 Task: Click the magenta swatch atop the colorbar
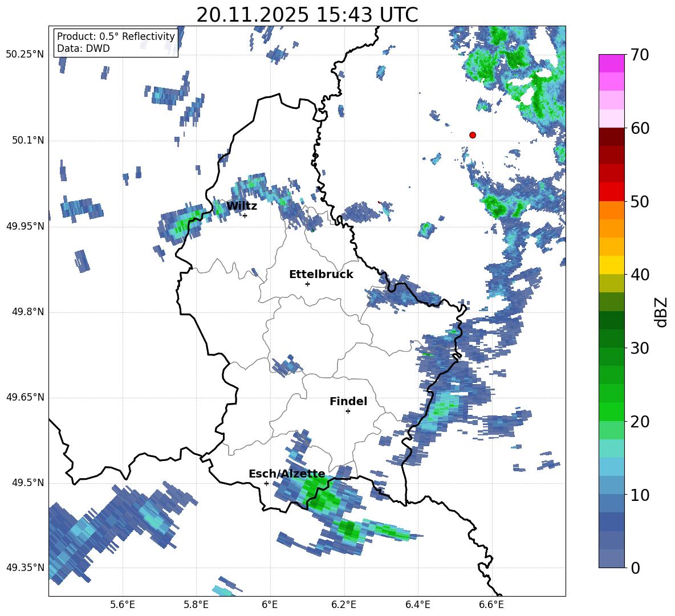[x=611, y=63]
